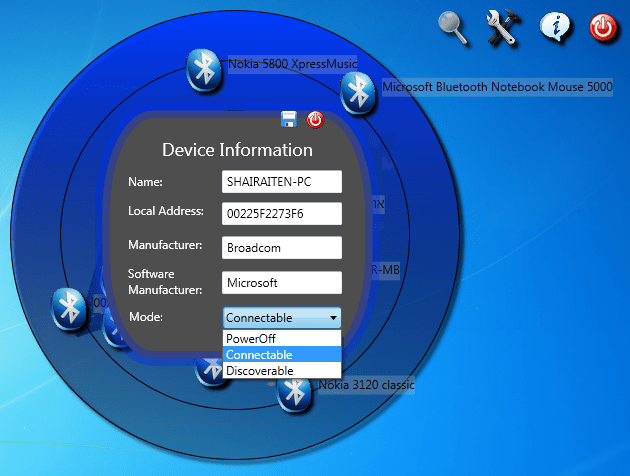
Task: Click the Nokia 3120 classic label
Action: 366,385
